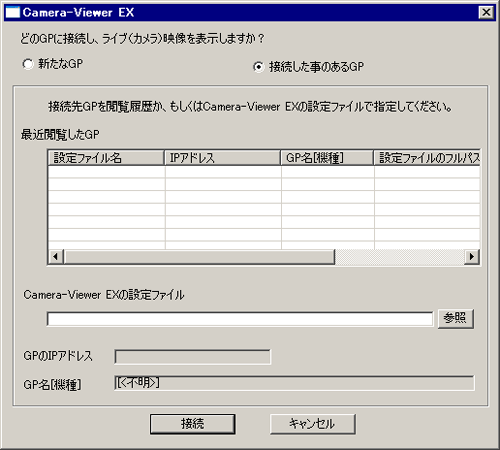The height and width of the screenshot is (450, 500).
Task: Click the list's left scroll arrow
Action: click(x=56, y=257)
